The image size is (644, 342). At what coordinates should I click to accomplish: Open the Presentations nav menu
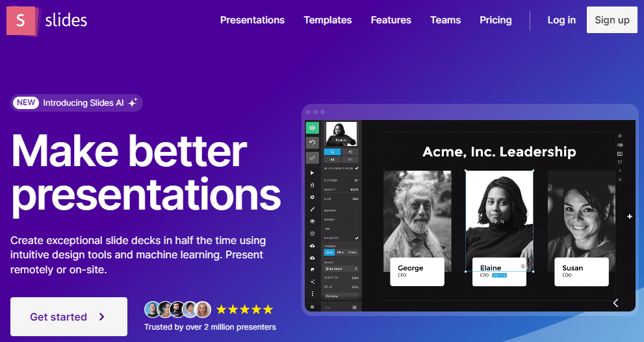[x=252, y=20]
